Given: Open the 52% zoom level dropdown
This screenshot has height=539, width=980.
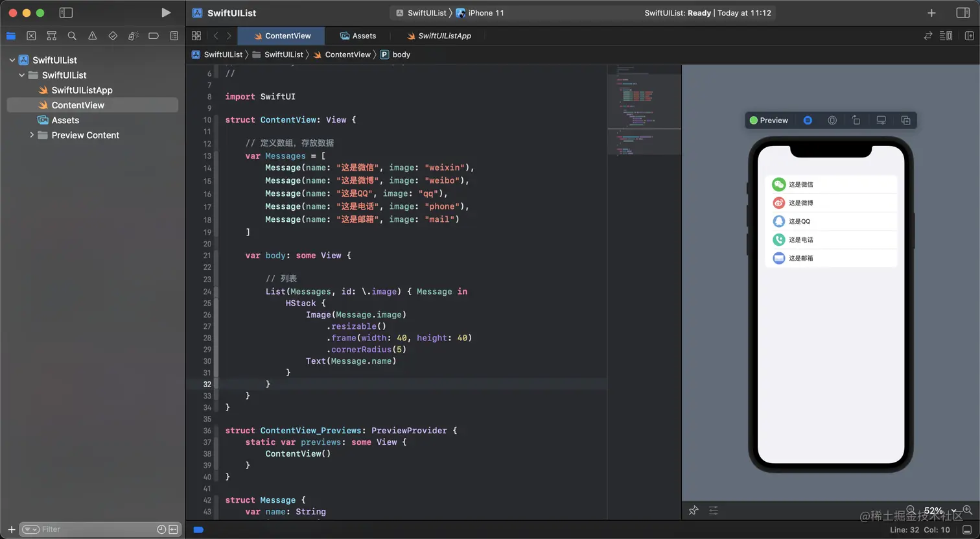Looking at the screenshot, I should (940, 510).
